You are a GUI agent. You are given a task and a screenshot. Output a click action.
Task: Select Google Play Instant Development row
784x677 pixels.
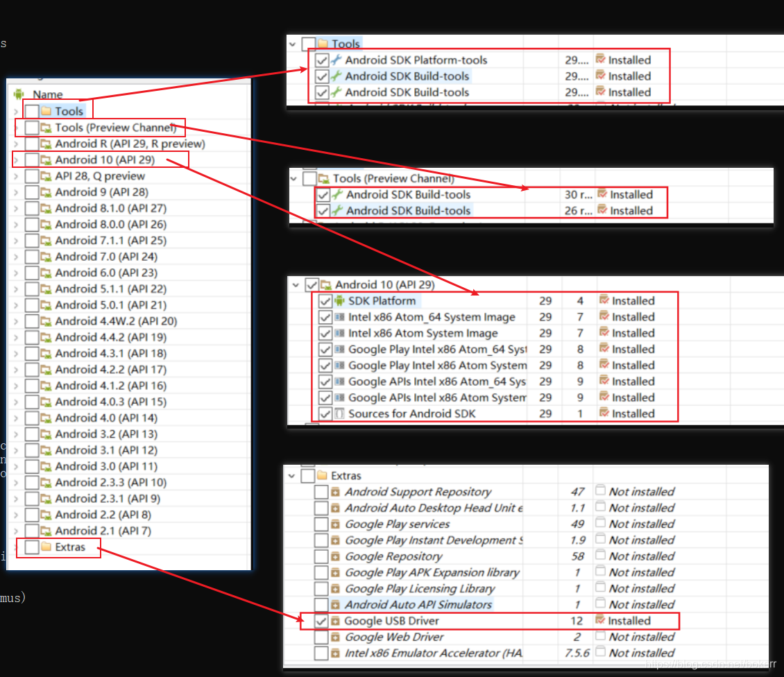point(525,540)
